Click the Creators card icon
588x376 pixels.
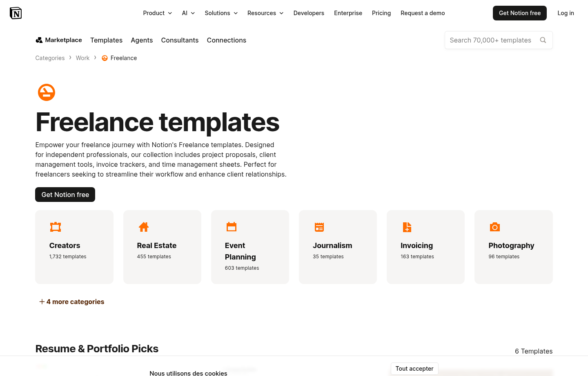pos(56,227)
